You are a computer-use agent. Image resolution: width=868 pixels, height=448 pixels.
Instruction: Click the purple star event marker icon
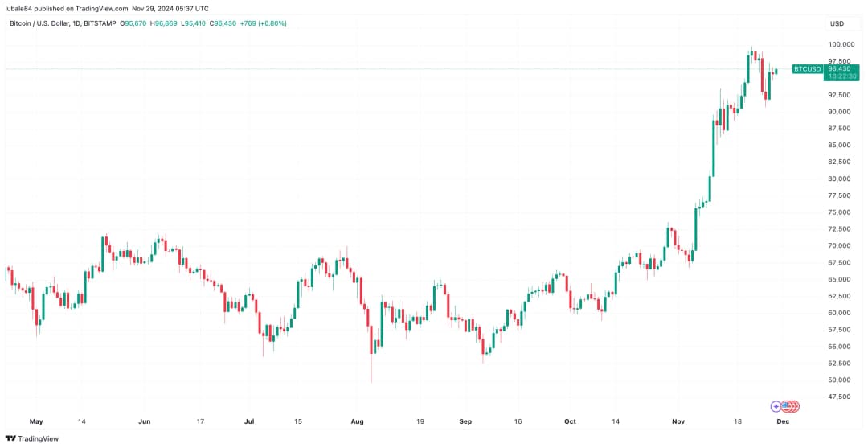(x=776, y=407)
